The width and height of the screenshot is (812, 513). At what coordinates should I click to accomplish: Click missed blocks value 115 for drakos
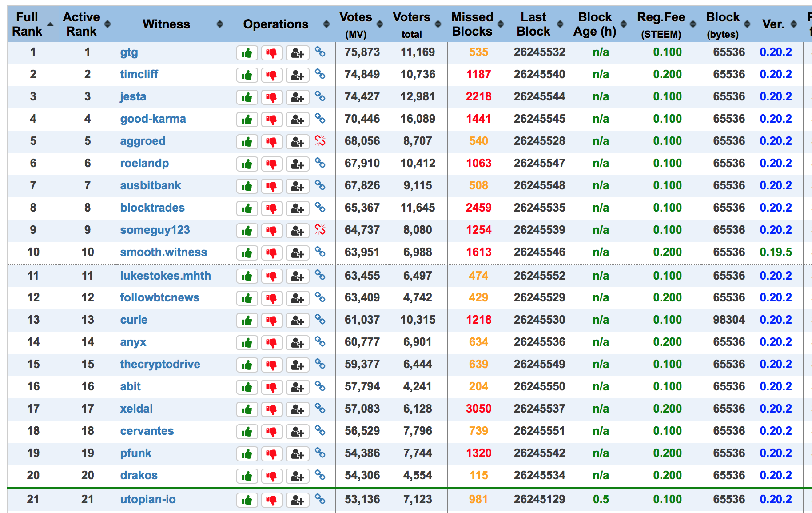(x=478, y=475)
